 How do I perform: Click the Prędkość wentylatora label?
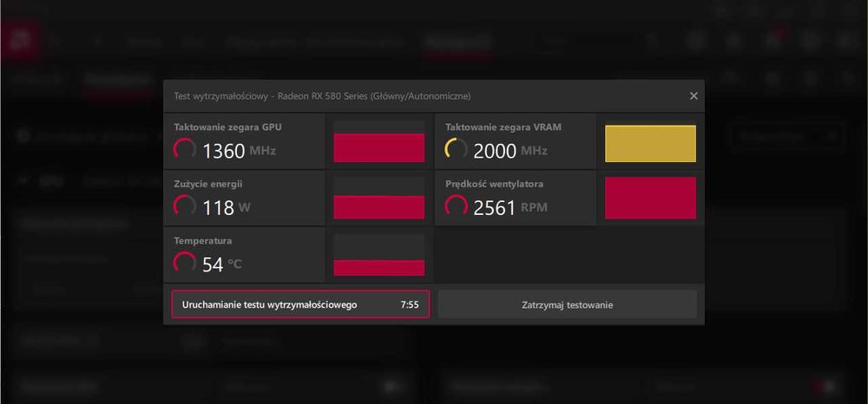(x=495, y=184)
